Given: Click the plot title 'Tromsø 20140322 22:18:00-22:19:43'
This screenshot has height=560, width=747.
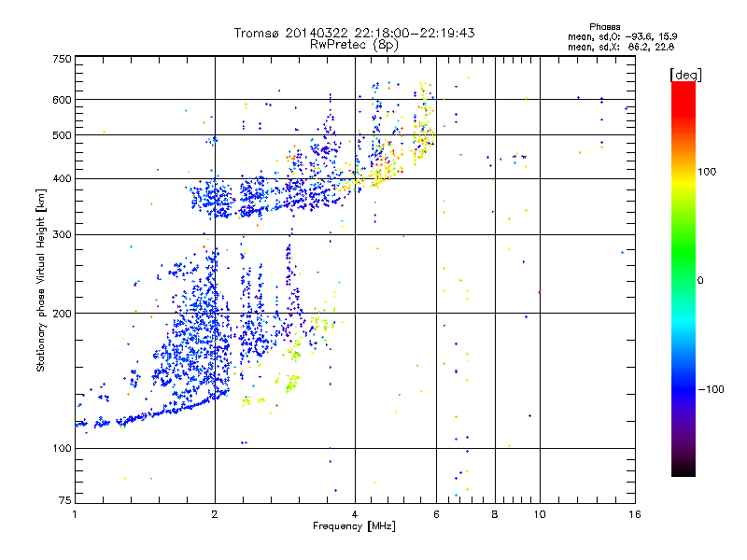Looking at the screenshot, I should coord(354,33).
